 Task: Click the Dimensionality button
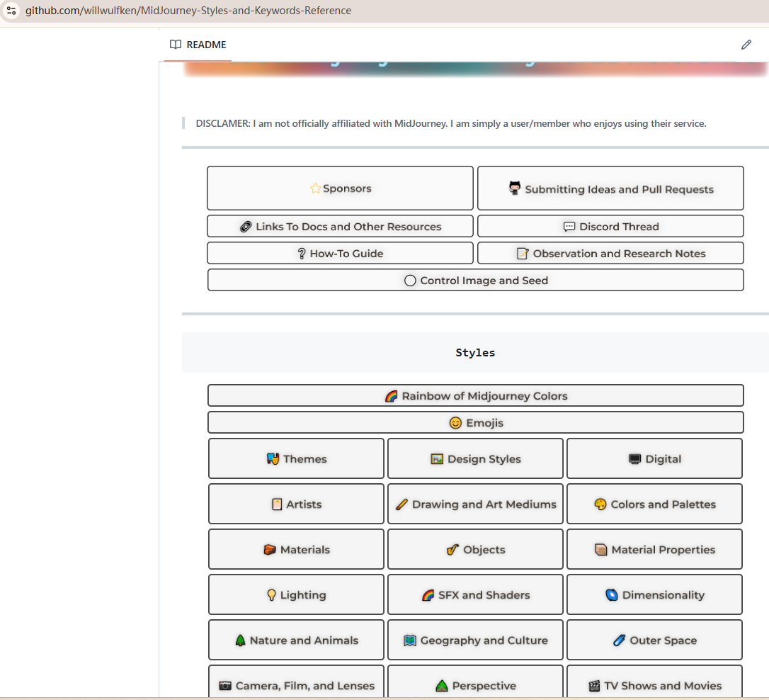coord(655,594)
